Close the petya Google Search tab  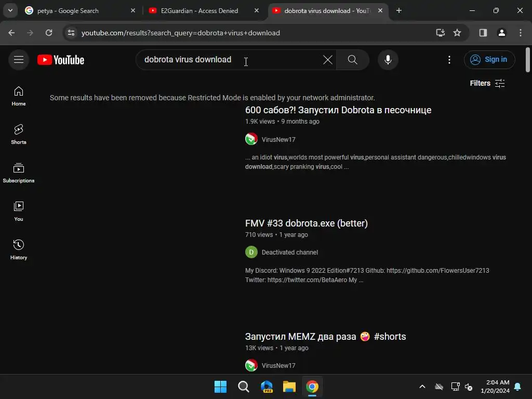[x=133, y=10]
